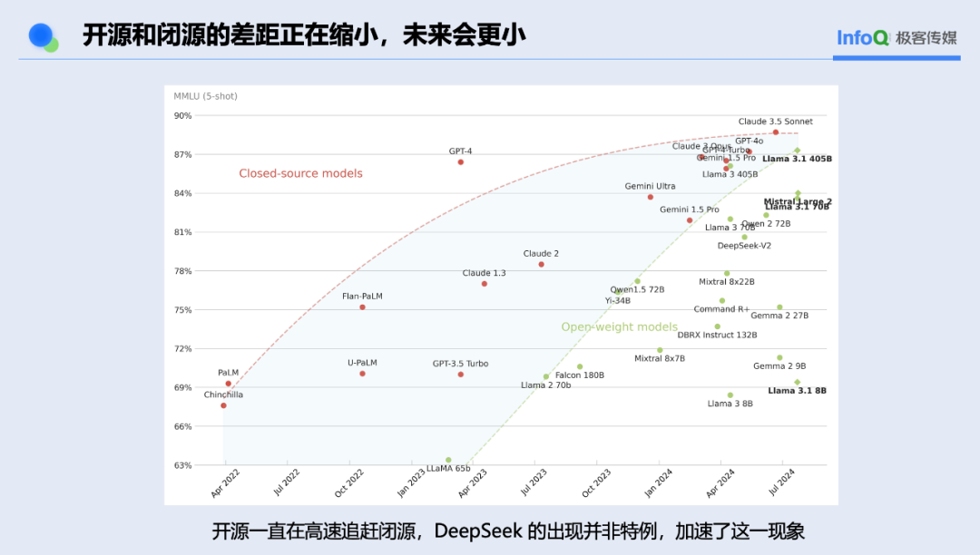Select the DeepSeek-V2 data point
980x555 pixels.
744,237
